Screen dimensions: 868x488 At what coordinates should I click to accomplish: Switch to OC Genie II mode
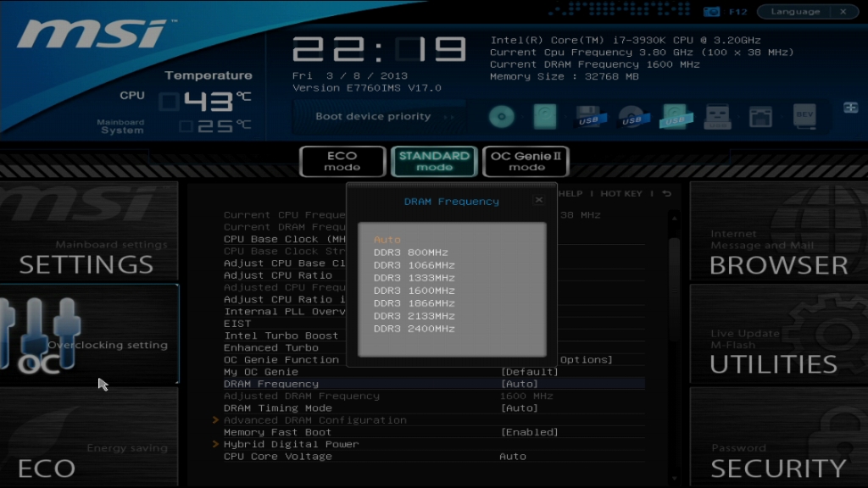pos(526,162)
